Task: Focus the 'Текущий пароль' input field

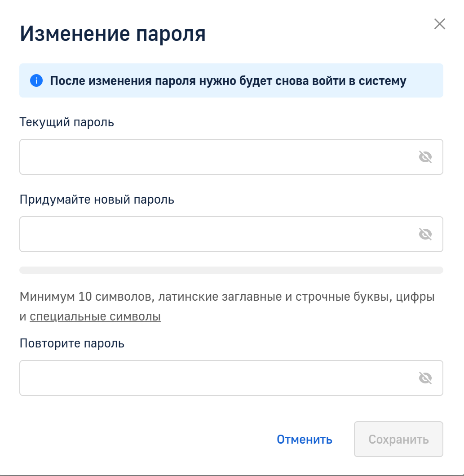Action: [x=216, y=157]
